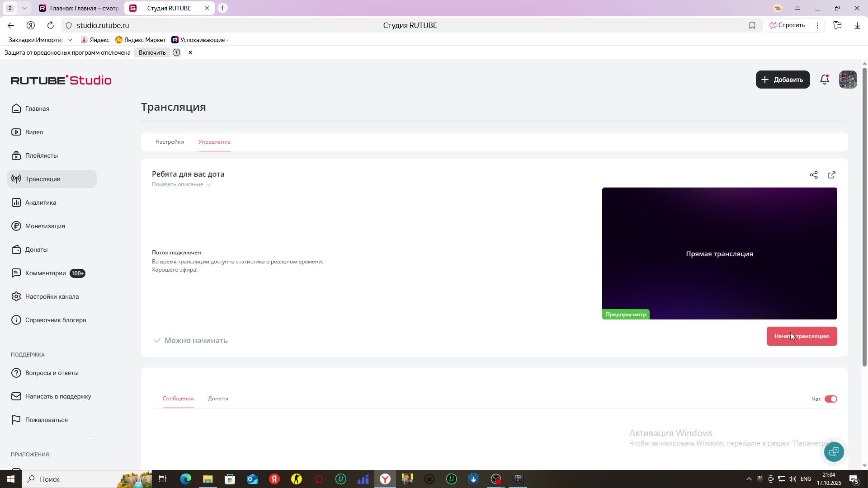Open Аналитика in the sidebar
Image resolution: width=868 pixels, height=488 pixels.
[x=41, y=202]
